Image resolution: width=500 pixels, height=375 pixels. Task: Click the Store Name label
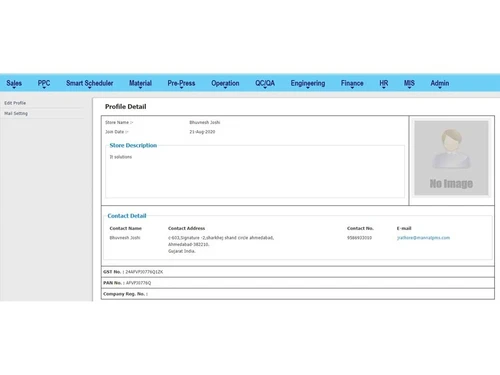[119, 122]
